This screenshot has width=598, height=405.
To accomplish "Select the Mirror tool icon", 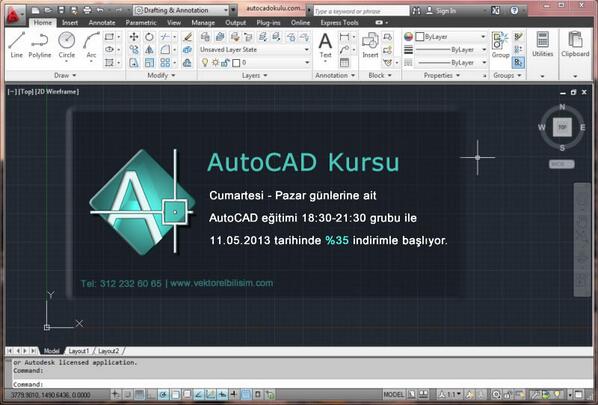I will tap(149, 50).
